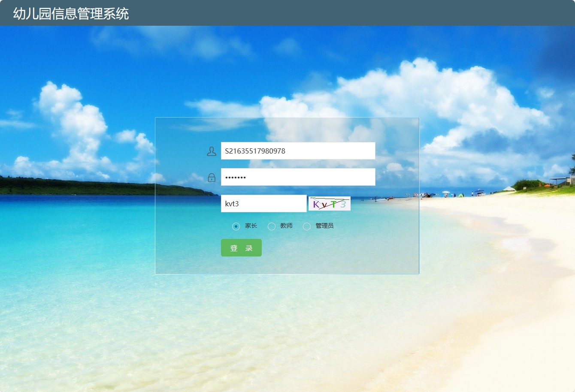Select the 管理员 (administrator) radio button
Image resolution: width=575 pixels, height=392 pixels.
click(307, 226)
